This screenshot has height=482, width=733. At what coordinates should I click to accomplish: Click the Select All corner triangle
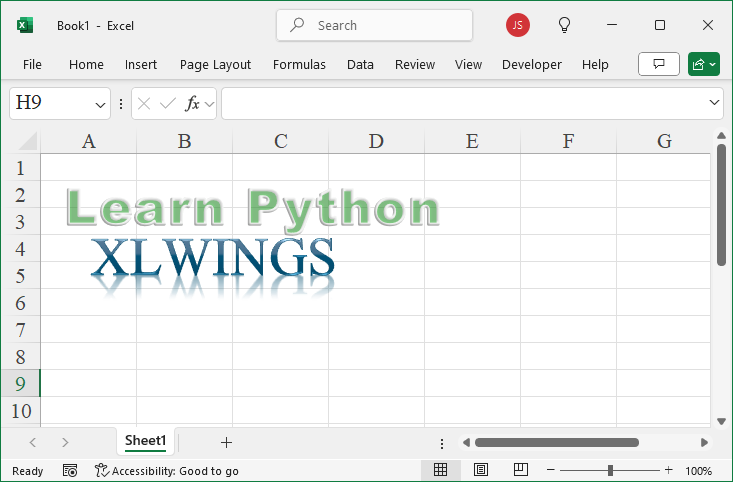[x=27, y=141]
